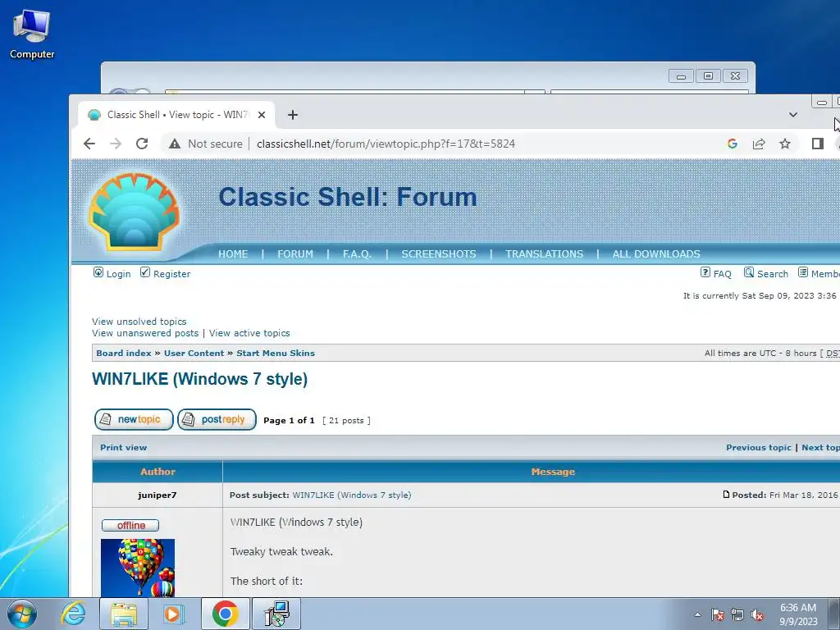
Task: Open the Computer desktop icon
Action: coord(32,34)
